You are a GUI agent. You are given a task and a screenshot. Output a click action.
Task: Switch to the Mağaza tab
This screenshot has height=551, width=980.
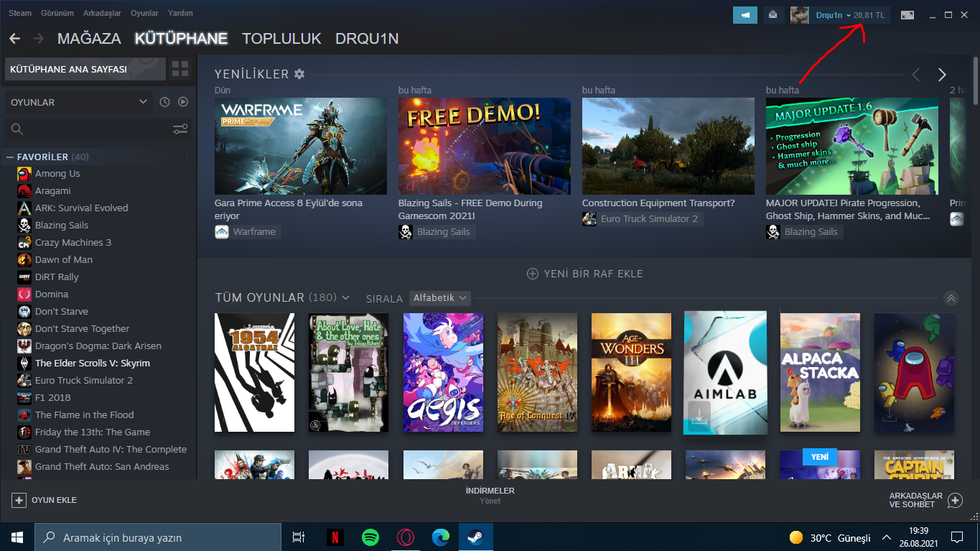coord(89,38)
